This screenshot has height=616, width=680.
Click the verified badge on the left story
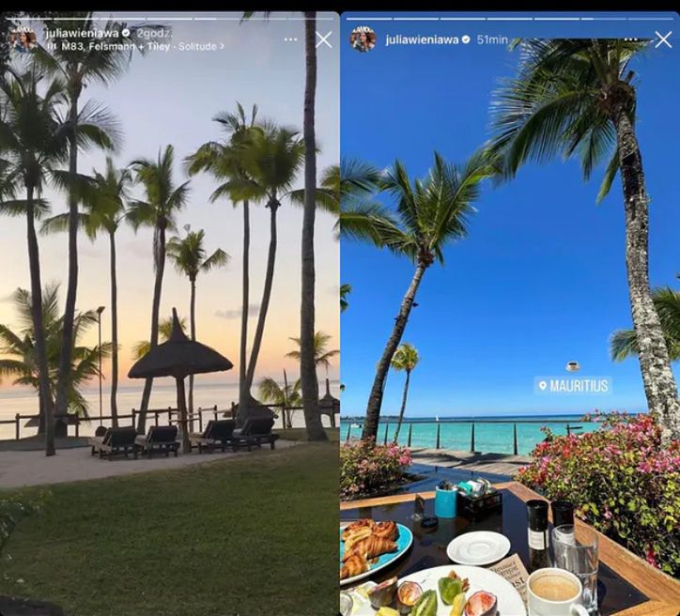(x=126, y=33)
